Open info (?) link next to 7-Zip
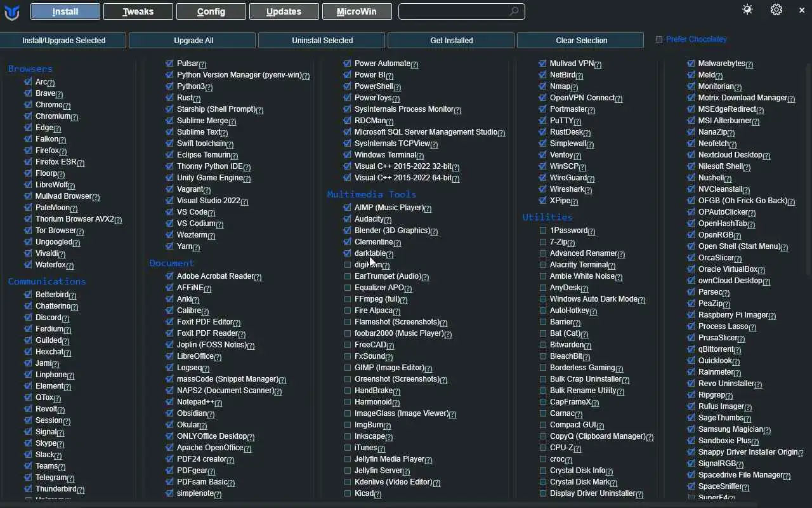 571,243
